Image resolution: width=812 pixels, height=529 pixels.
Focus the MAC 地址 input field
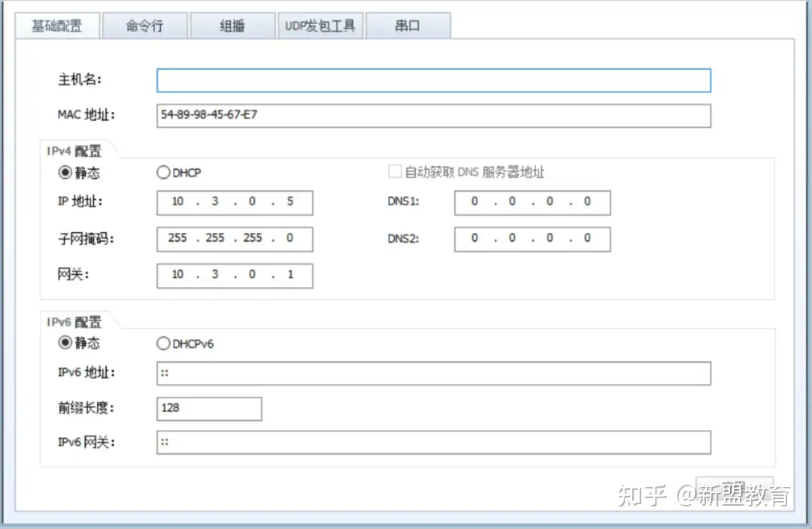coord(433,115)
